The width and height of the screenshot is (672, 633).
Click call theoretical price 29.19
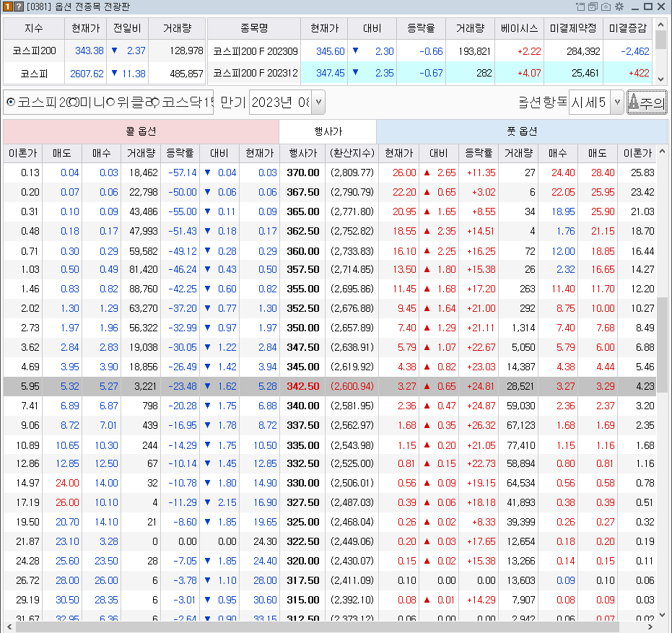(x=27, y=600)
